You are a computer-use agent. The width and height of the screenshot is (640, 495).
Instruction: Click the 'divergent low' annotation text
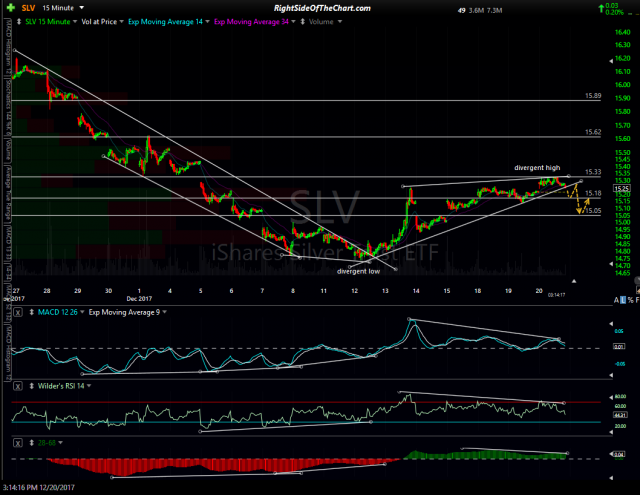(358, 271)
